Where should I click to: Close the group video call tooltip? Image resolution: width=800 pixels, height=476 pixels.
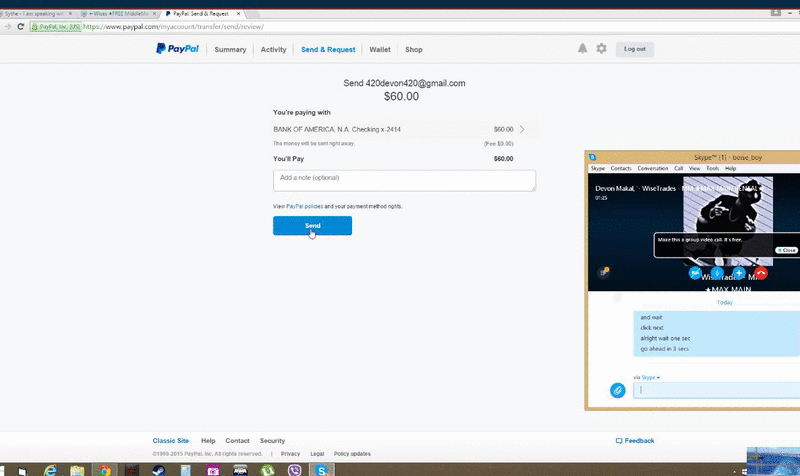786,250
